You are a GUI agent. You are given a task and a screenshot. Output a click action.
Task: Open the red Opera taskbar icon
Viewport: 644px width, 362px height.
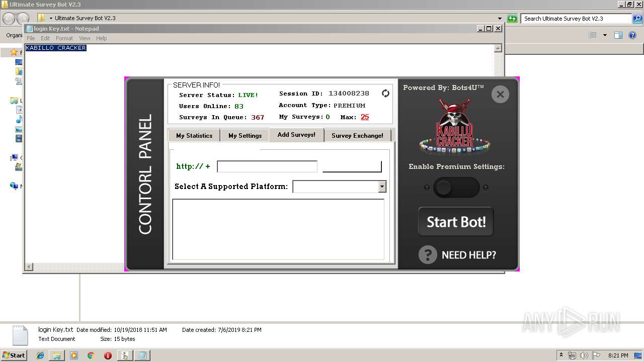tap(108, 355)
